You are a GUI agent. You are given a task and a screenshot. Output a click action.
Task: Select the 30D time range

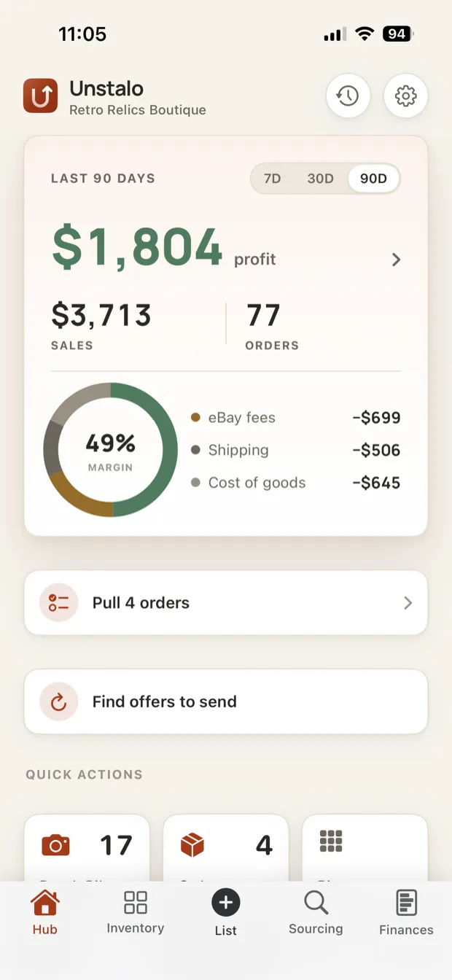[x=320, y=179]
